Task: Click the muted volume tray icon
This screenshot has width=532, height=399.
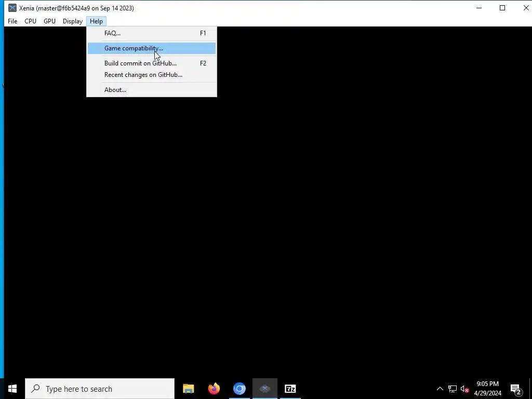Action: 464,389
